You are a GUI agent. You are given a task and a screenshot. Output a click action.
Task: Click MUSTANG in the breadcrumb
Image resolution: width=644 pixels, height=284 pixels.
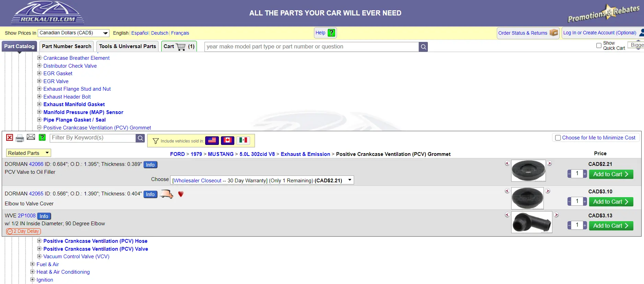pyautogui.click(x=221, y=154)
